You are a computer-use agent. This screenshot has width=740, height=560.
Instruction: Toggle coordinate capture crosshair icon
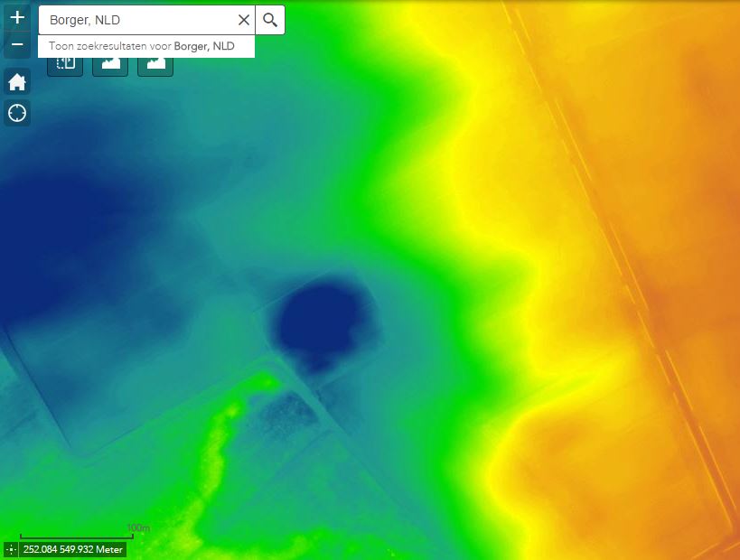(x=10, y=550)
